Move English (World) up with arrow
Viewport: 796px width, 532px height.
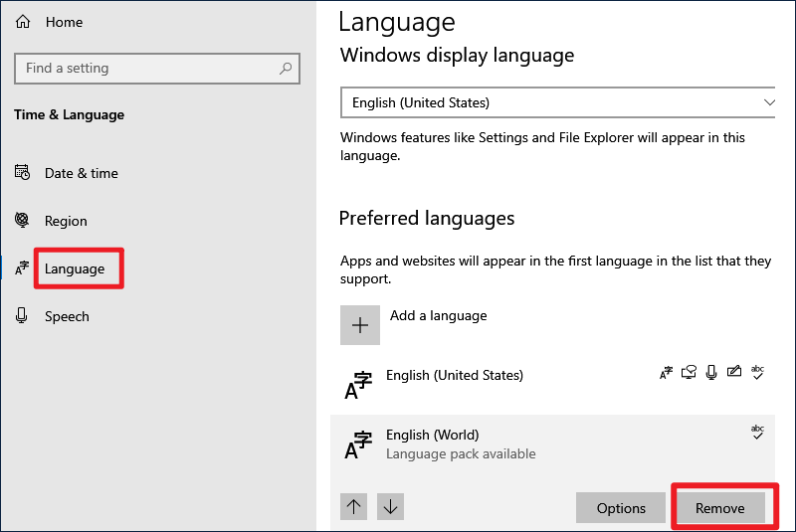click(x=354, y=506)
